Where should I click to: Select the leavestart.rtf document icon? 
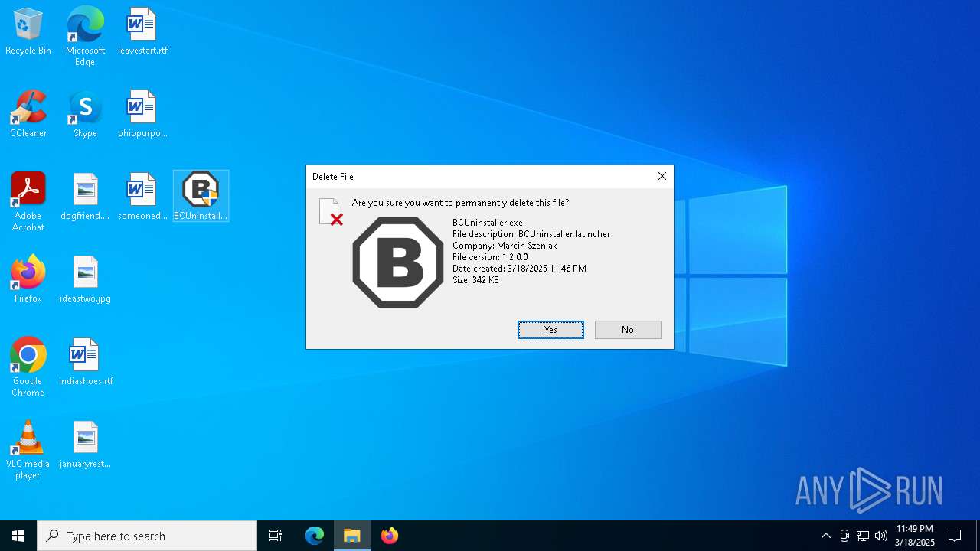click(x=142, y=32)
